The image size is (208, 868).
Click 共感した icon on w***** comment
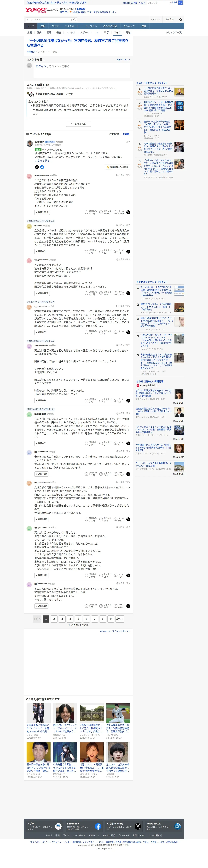[x=87, y=252]
